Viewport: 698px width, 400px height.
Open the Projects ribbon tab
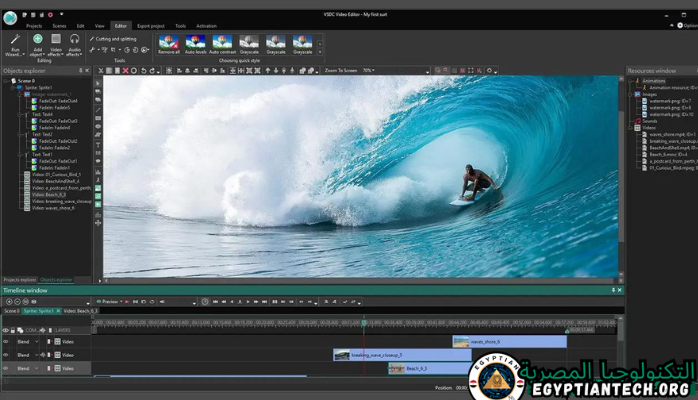click(x=34, y=26)
